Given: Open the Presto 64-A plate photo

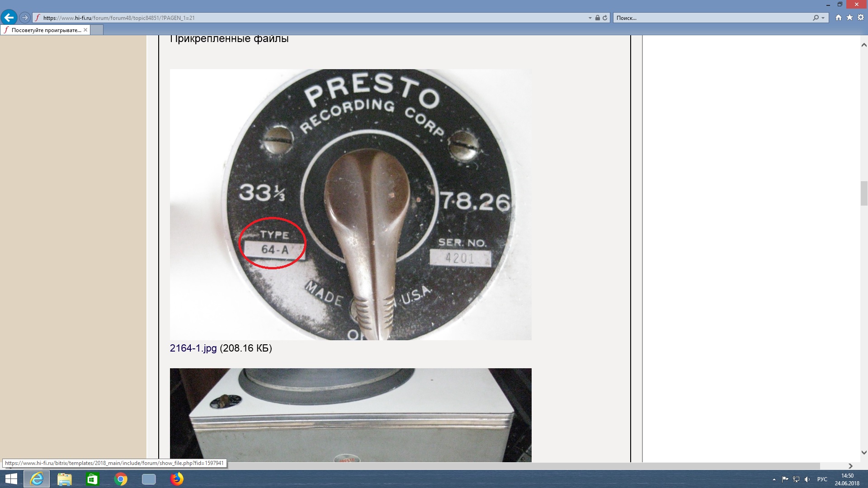Looking at the screenshot, I should (x=350, y=204).
